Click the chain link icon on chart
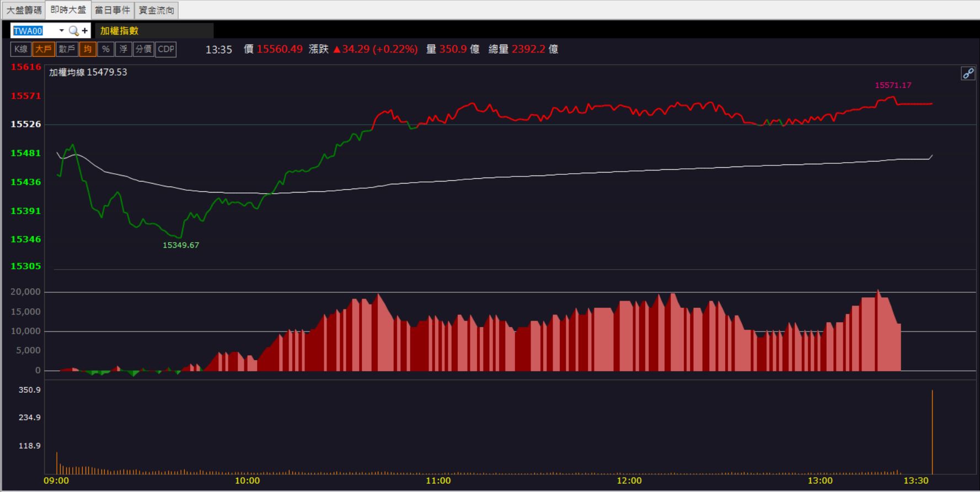980x492 pixels. point(968,73)
